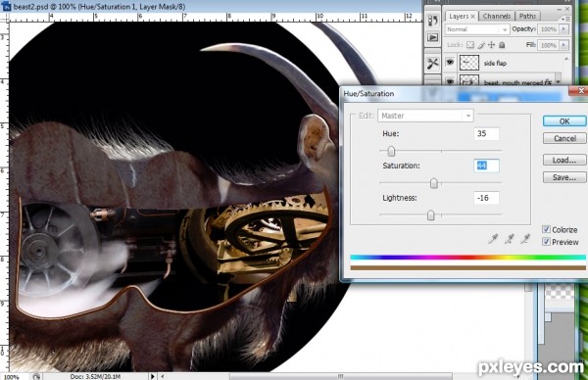Click the Hue slider handle
This screenshot has height=380, width=588.
point(391,152)
